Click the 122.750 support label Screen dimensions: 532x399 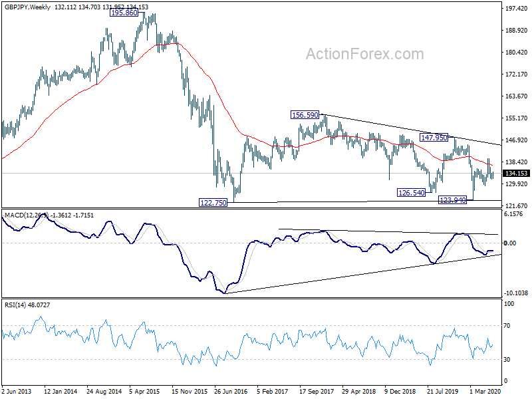coord(213,203)
